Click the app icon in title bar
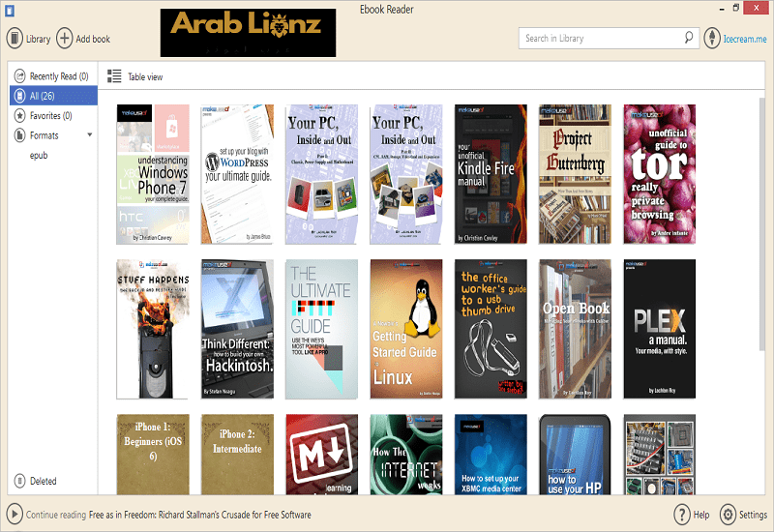The height and width of the screenshot is (532, 774). click(9, 10)
